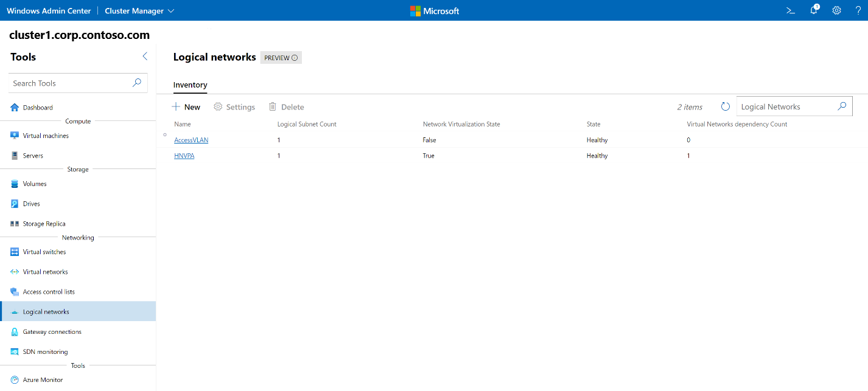This screenshot has height=391, width=868.
Task: Open SDN monitoring tool
Action: coord(45,352)
